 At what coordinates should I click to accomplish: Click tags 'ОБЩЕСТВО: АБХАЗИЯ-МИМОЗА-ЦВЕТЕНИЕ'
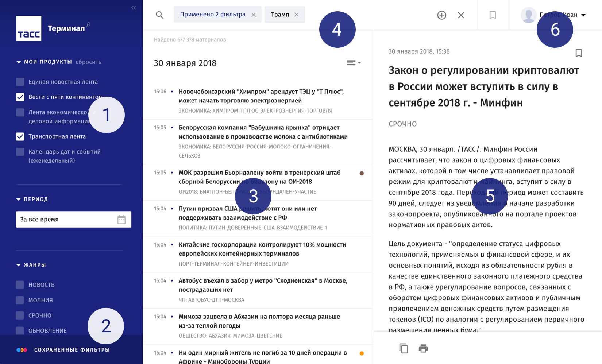coord(230,336)
